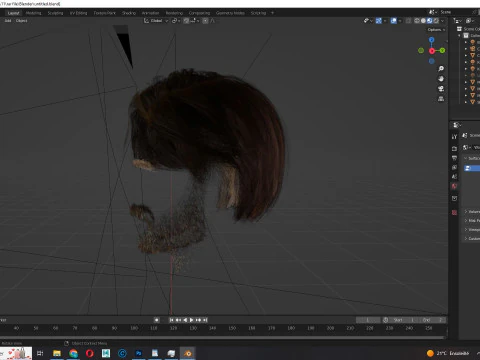
Task: Click the timeline Start frame field
Action: click(404, 320)
